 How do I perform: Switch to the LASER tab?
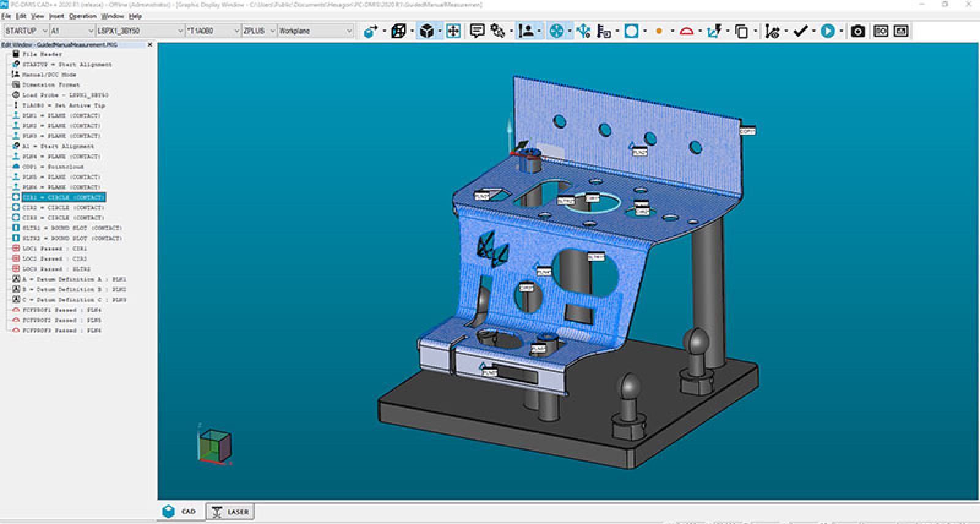(230, 512)
